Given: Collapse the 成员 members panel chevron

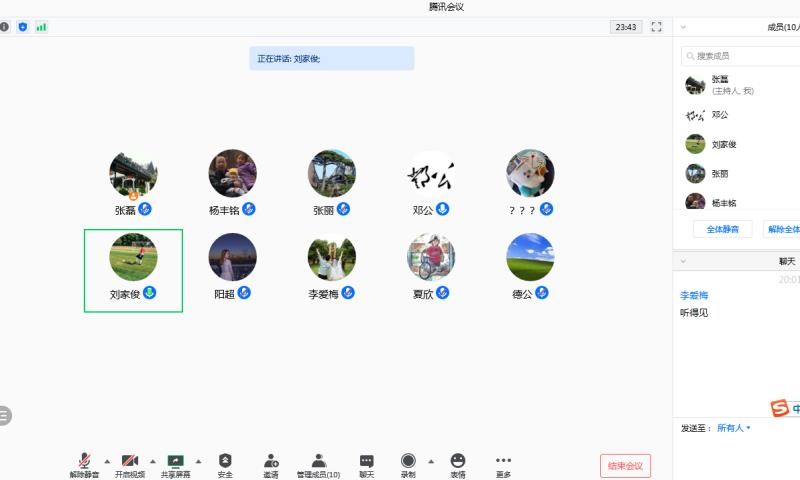Looking at the screenshot, I should coord(682,27).
